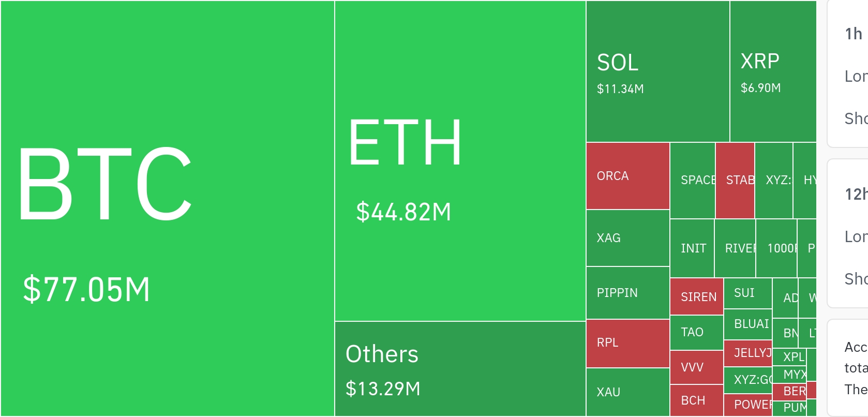Select the SUI tile

[x=748, y=293]
